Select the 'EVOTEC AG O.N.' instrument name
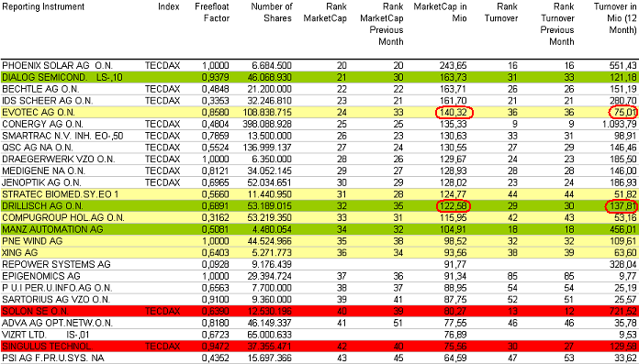Image resolution: width=639 pixels, height=364 pixels. coord(39,113)
